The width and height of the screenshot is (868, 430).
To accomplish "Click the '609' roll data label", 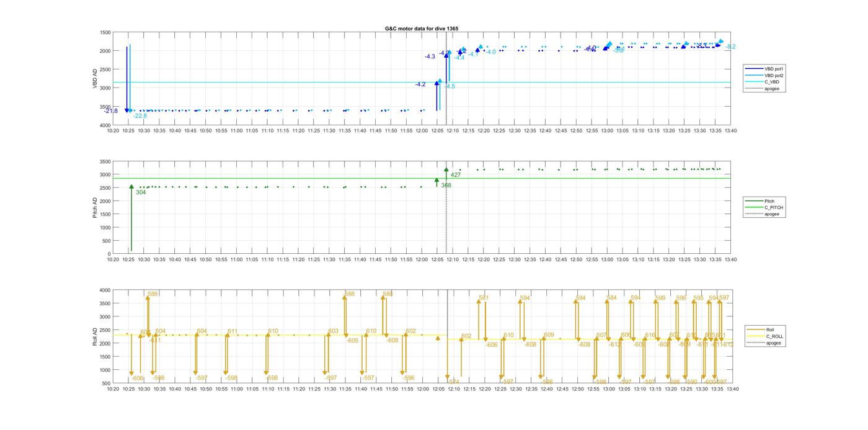I will point(549,335).
